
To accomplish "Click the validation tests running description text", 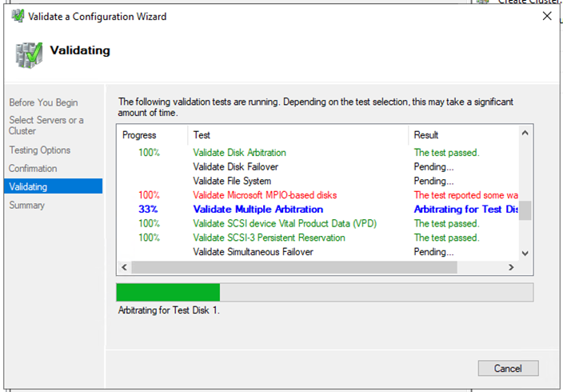I will click(x=316, y=107).
